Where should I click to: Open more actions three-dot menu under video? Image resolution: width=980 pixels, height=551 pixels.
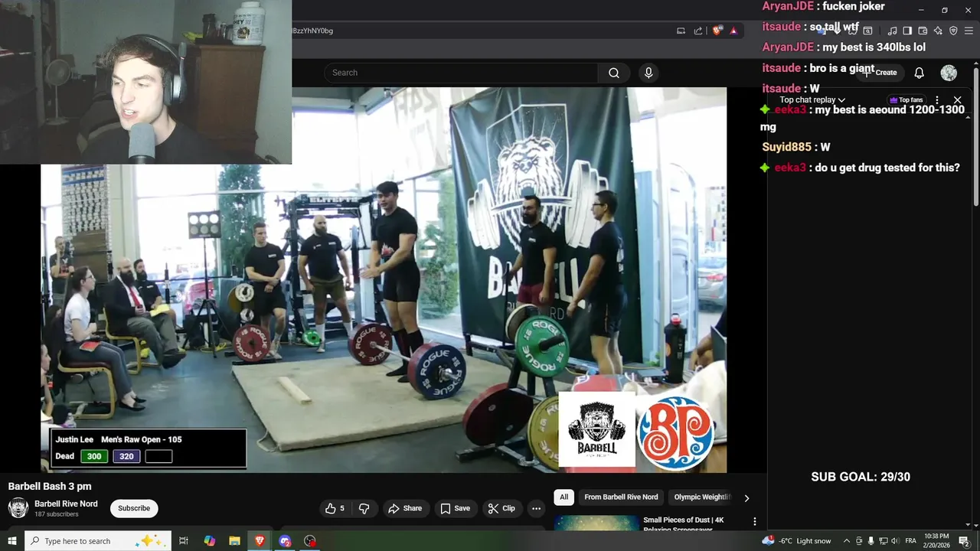[x=536, y=508]
